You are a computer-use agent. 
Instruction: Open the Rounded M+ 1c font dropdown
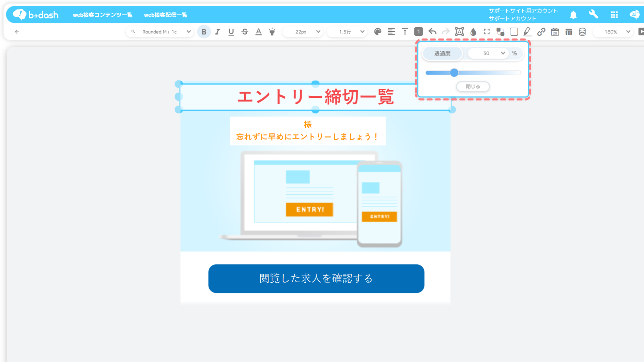[x=160, y=32]
